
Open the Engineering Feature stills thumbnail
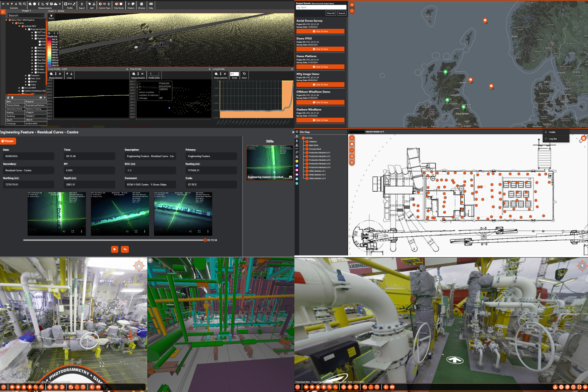(x=269, y=162)
